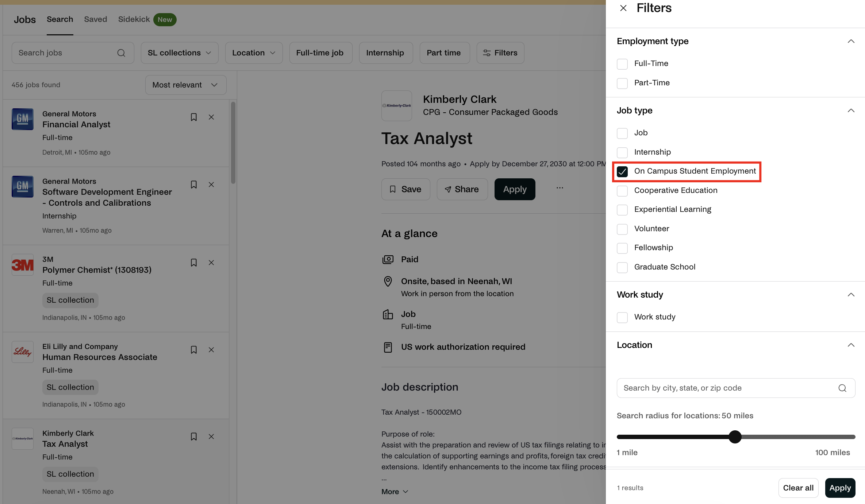This screenshot has height=504, width=865.
Task: Collapse the Work study section
Action: click(x=851, y=295)
